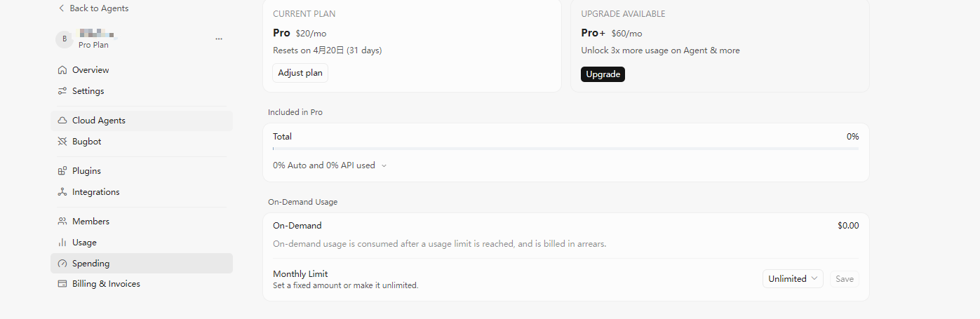
Task: Open the three-dots account menu
Action: pyautogui.click(x=219, y=39)
